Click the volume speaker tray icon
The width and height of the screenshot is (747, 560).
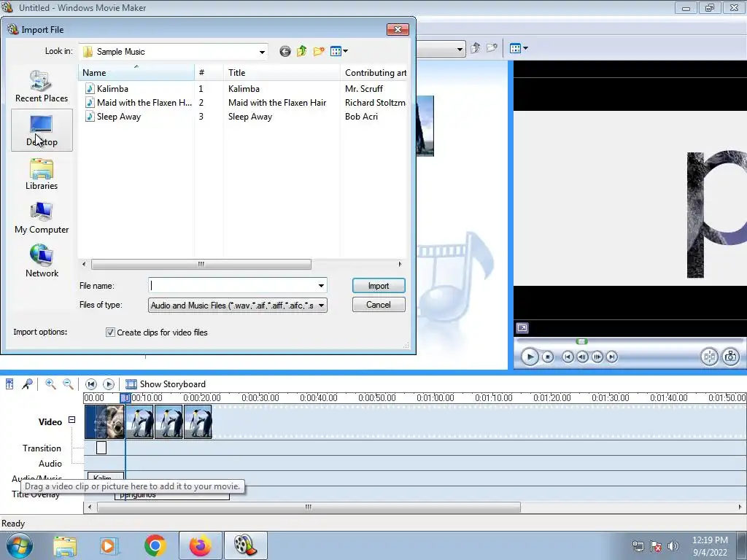673,546
